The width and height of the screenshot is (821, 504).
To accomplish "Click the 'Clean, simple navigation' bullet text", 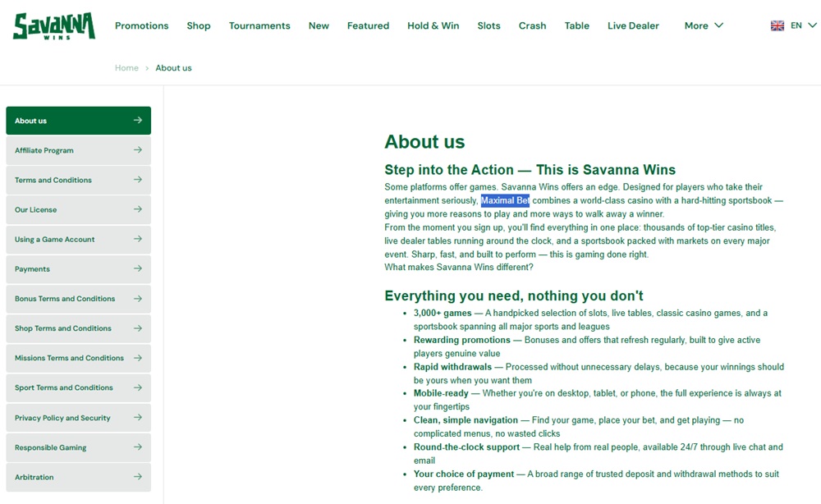I will (x=466, y=420).
